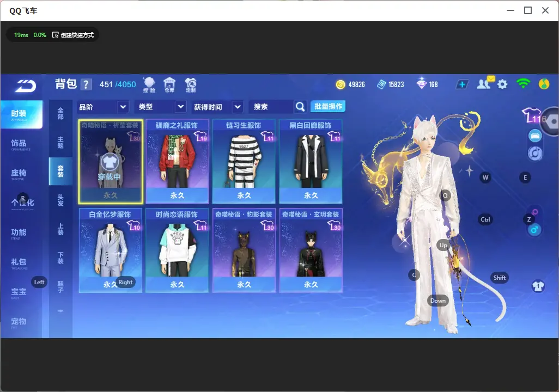Select the 链习生服饰 striped outfit card
This screenshot has width=559, height=392.
(244, 162)
